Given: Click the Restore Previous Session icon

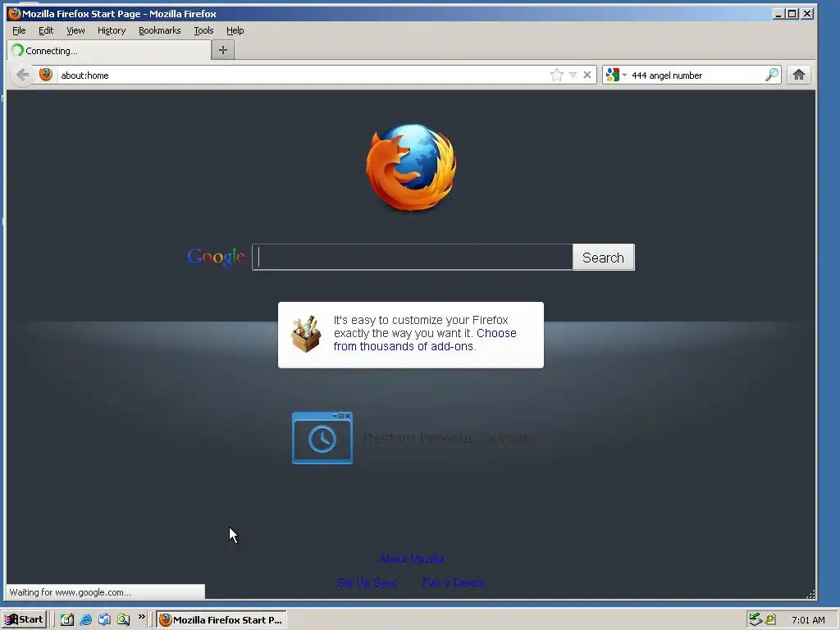Looking at the screenshot, I should pyautogui.click(x=322, y=438).
